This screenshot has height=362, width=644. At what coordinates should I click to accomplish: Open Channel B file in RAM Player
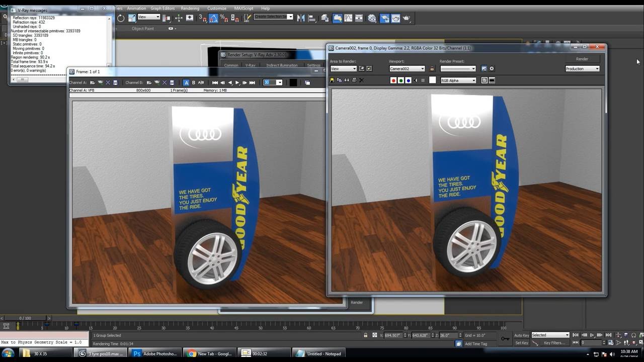point(149,82)
